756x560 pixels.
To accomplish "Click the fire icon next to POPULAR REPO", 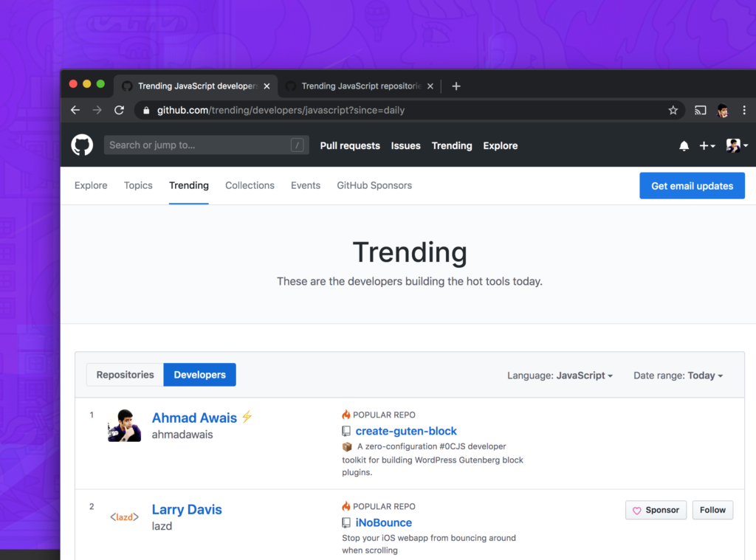I will [345, 415].
